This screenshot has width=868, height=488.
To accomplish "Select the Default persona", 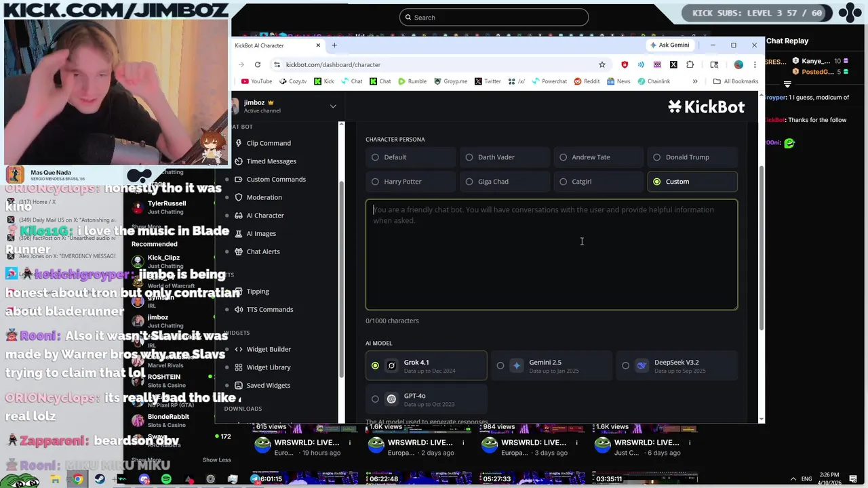I will 411,157.
